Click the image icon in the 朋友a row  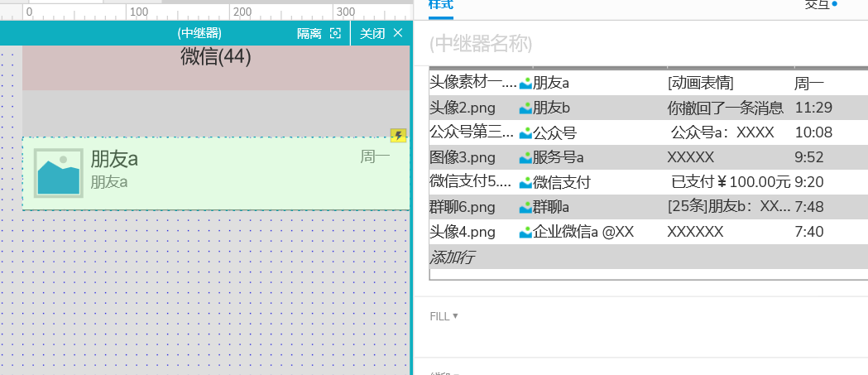(525, 83)
